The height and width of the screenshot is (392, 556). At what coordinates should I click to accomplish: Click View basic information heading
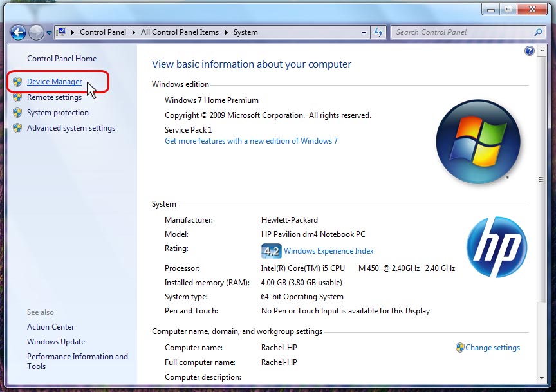[252, 64]
